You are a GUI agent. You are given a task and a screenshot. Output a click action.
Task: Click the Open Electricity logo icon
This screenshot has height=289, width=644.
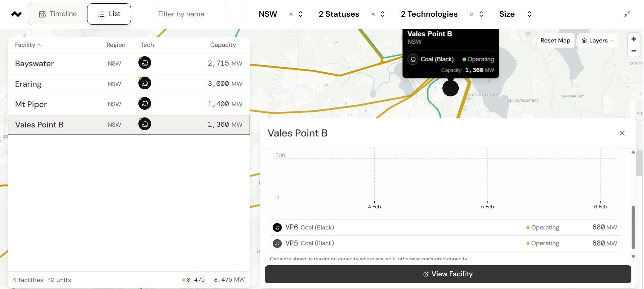[x=16, y=14]
